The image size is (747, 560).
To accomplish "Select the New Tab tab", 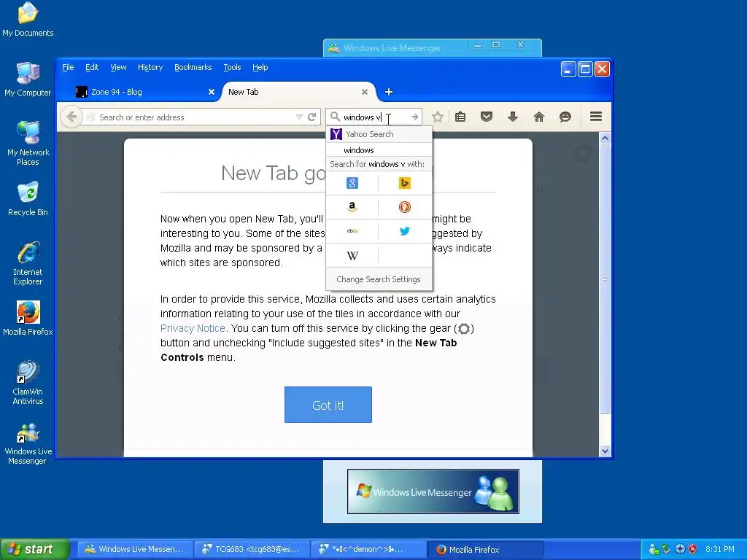I will pyautogui.click(x=298, y=92).
